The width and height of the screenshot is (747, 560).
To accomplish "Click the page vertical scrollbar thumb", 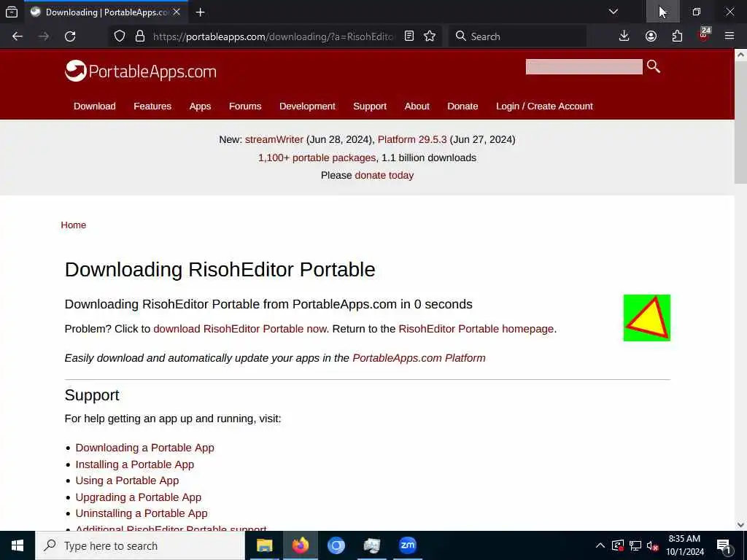I will coord(740,122).
